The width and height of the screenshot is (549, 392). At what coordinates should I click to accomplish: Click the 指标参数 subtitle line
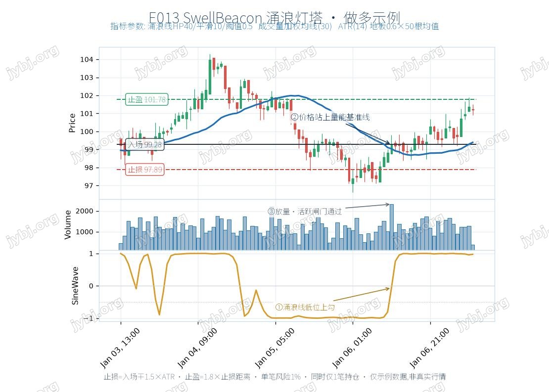[x=274, y=26]
